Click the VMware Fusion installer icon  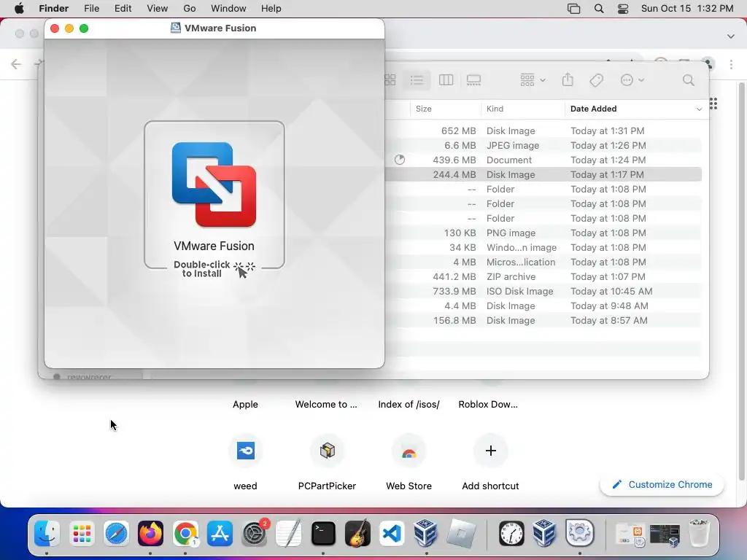coord(214,184)
